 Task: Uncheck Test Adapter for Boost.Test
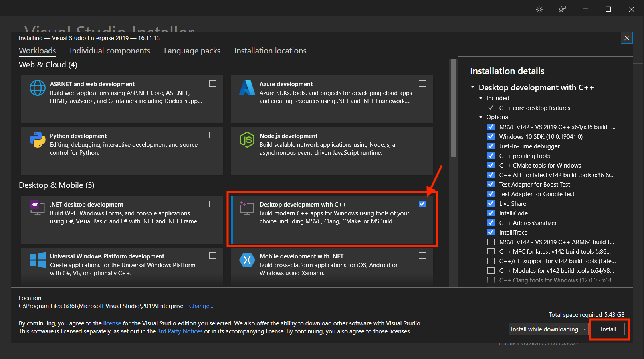point(491,184)
